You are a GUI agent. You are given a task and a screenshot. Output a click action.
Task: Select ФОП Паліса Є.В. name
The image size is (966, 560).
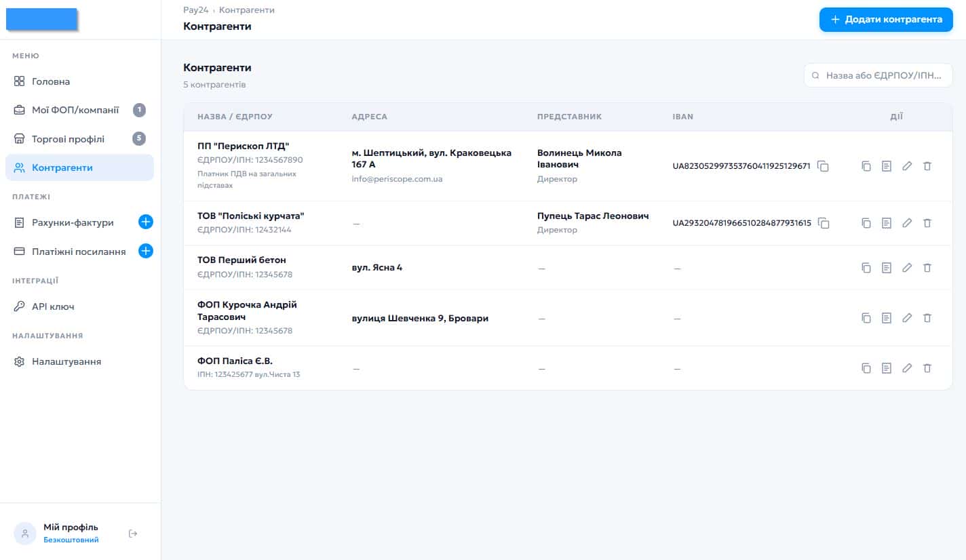pos(235,361)
